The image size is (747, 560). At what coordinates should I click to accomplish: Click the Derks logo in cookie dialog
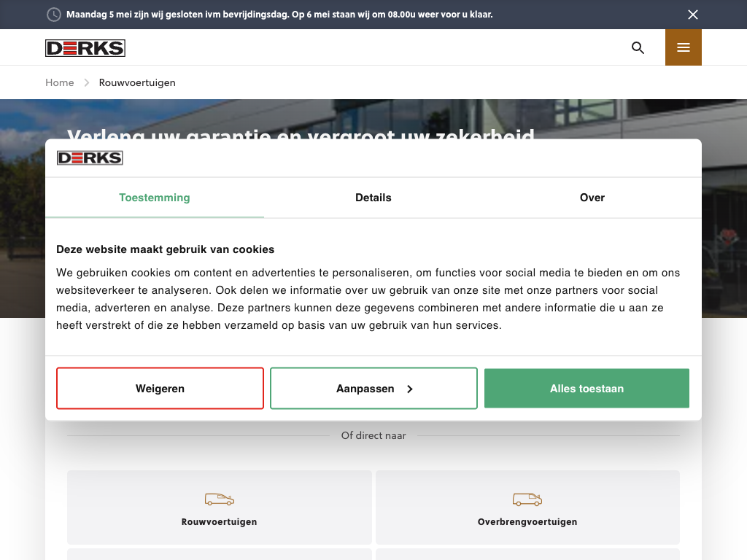90,158
